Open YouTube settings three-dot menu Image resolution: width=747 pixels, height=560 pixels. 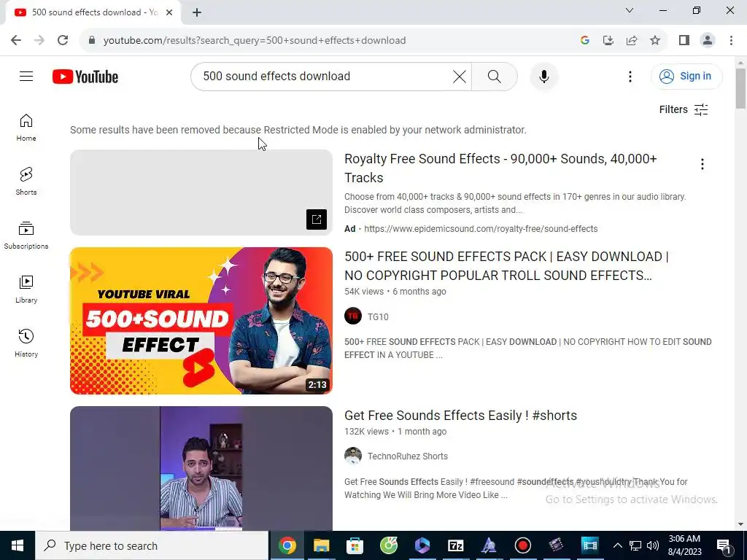coord(630,76)
